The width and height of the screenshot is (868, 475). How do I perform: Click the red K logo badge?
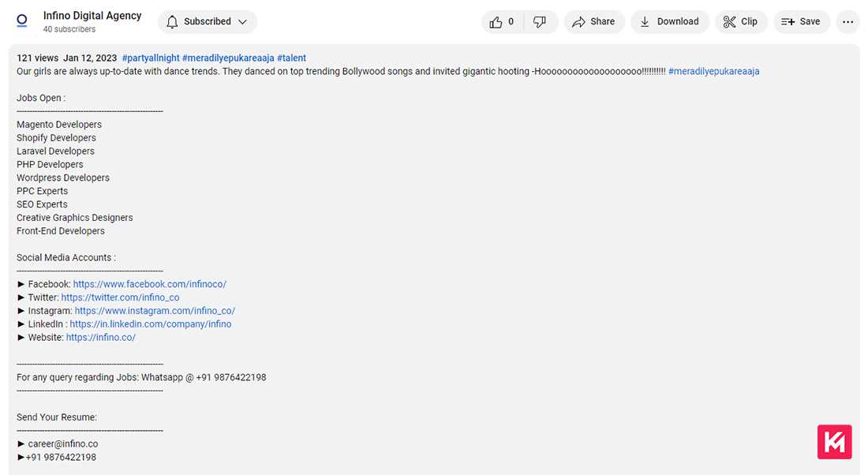point(834,442)
